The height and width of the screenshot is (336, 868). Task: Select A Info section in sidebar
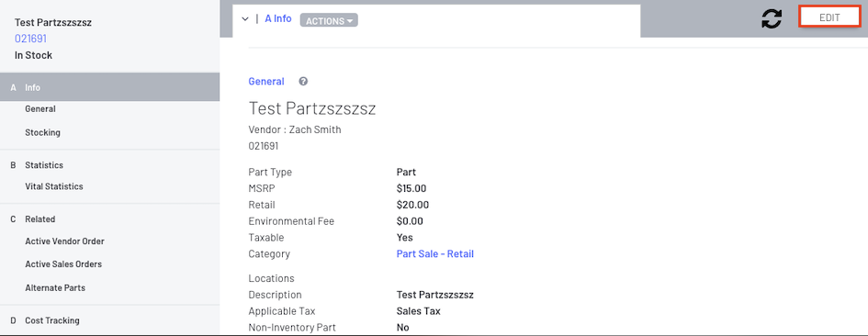point(109,87)
